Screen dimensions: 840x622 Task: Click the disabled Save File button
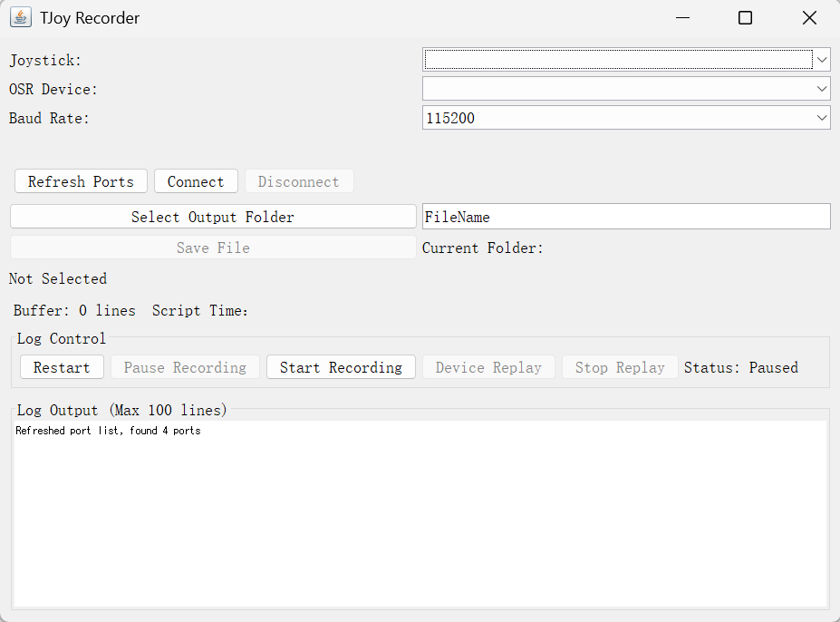(x=212, y=248)
